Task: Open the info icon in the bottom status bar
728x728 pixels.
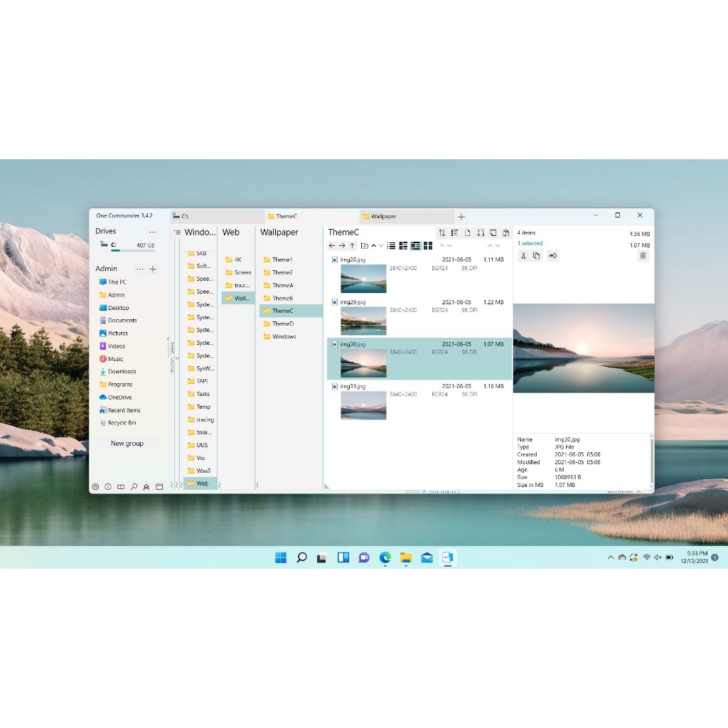Action: click(x=108, y=487)
